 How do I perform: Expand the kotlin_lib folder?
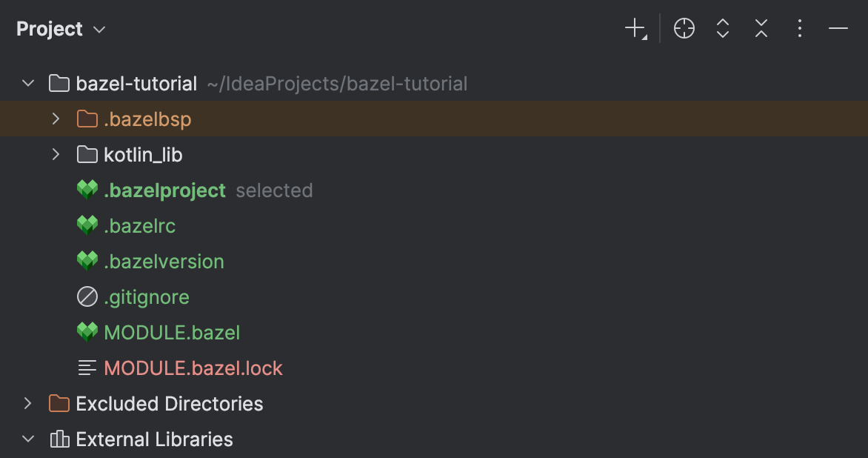(x=55, y=154)
